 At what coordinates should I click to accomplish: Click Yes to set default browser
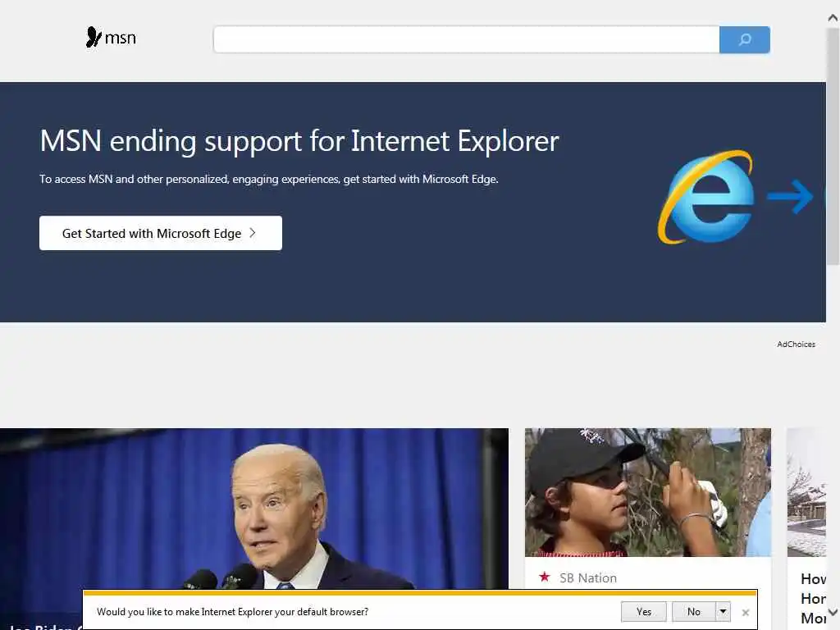(x=644, y=612)
